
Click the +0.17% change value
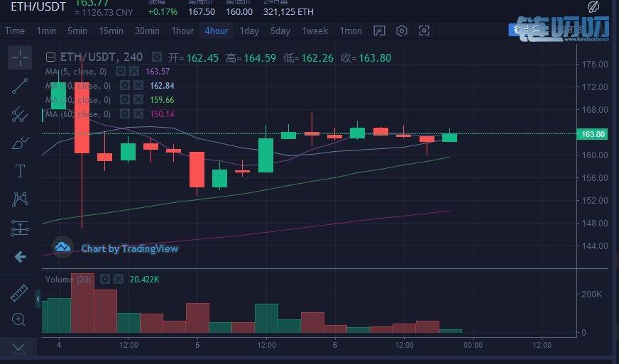[163, 12]
